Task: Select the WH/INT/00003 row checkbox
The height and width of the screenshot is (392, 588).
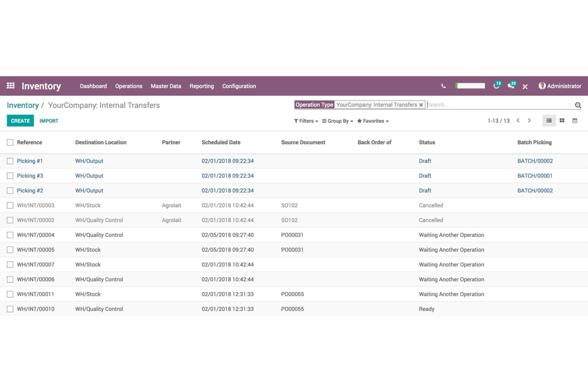Action: 10,205
